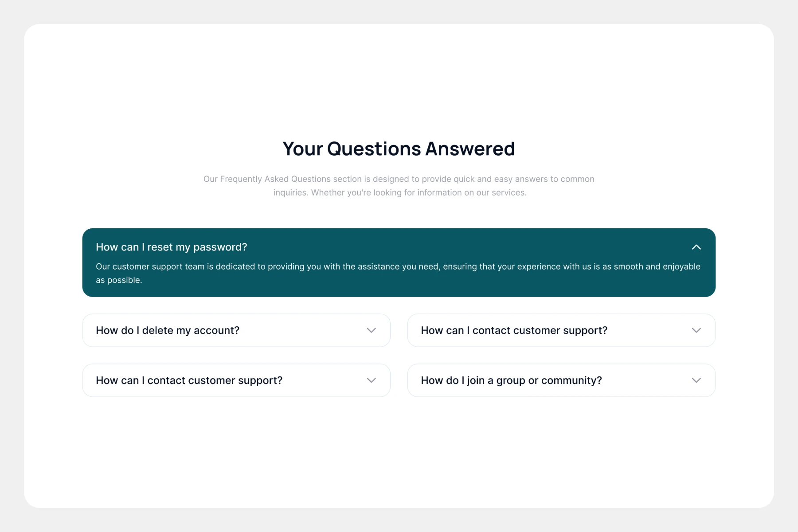Image resolution: width=798 pixels, height=532 pixels.
Task: Click the word "Your" in the page heading
Action: pyautogui.click(x=303, y=149)
